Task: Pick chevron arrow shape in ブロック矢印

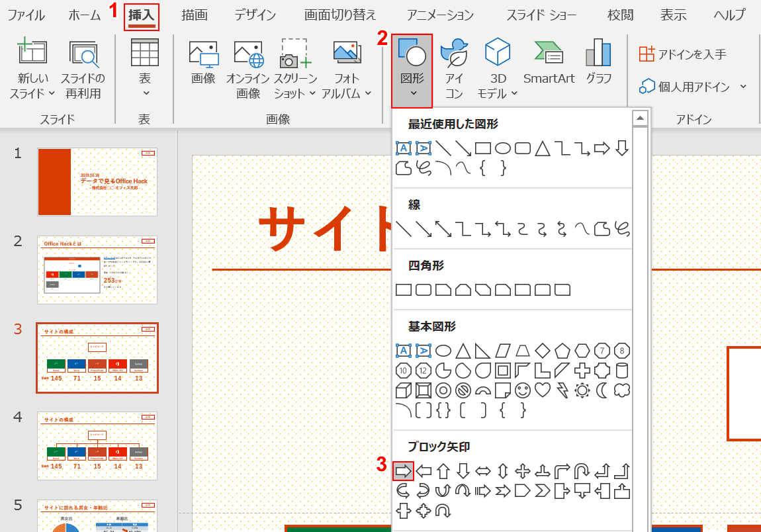Action: click(542, 491)
